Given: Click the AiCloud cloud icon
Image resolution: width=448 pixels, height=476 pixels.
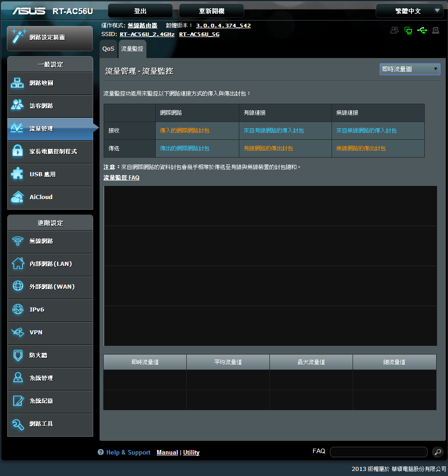Looking at the screenshot, I should [x=17, y=197].
